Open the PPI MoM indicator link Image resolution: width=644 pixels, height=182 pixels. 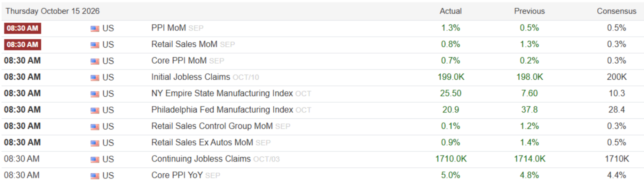click(169, 28)
